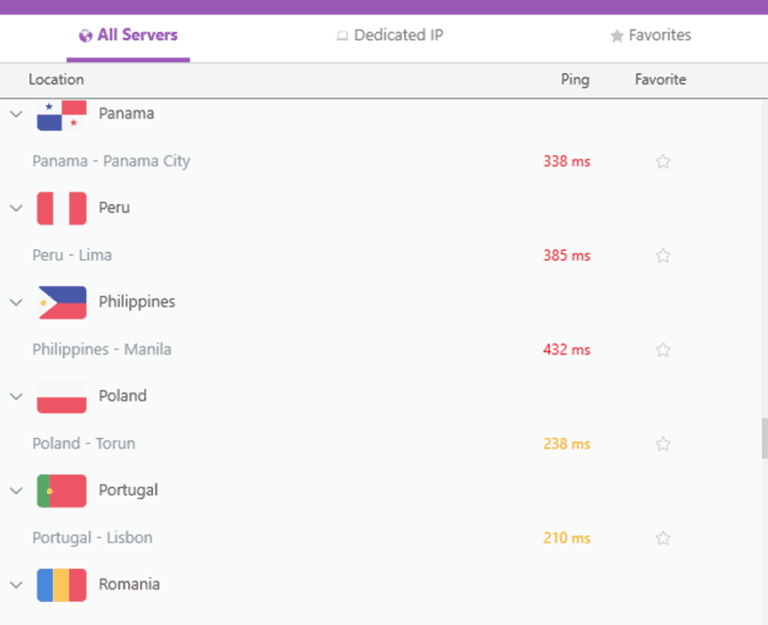
Task: Mark Peru - Lima as favorite
Action: coord(662,255)
